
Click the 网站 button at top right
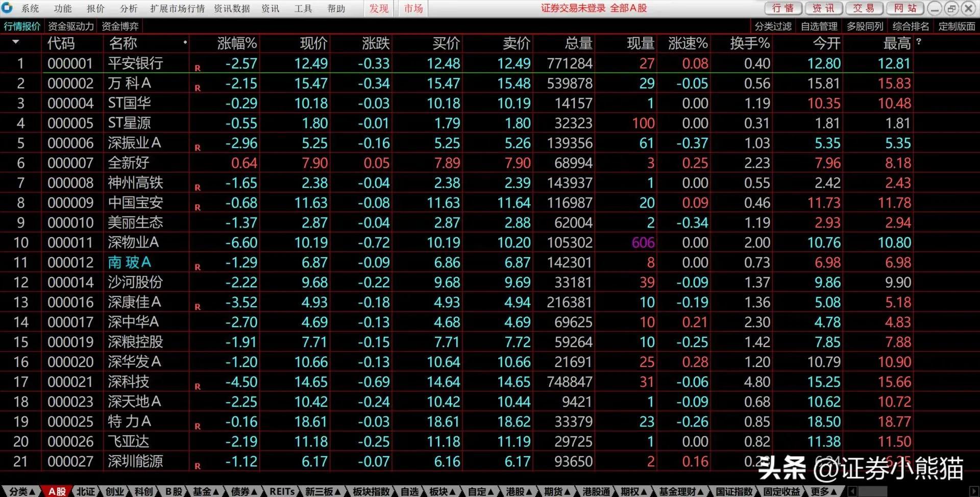pos(905,8)
